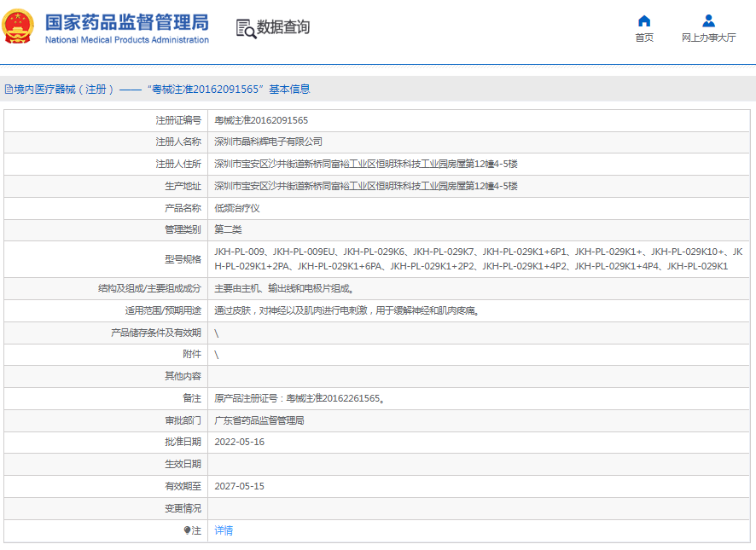This screenshot has width=756, height=550.
Task: Click the 审批部门 row label
Action: pyautogui.click(x=183, y=420)
